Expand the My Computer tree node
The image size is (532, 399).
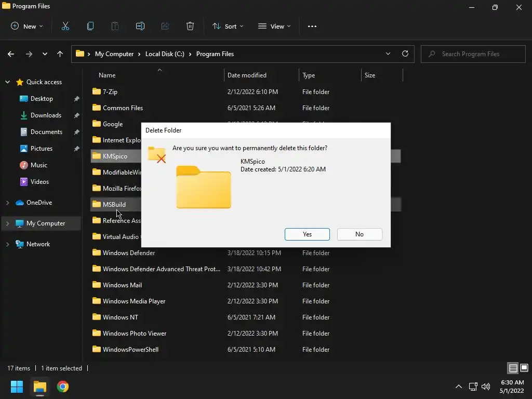(x=7, y=223)
